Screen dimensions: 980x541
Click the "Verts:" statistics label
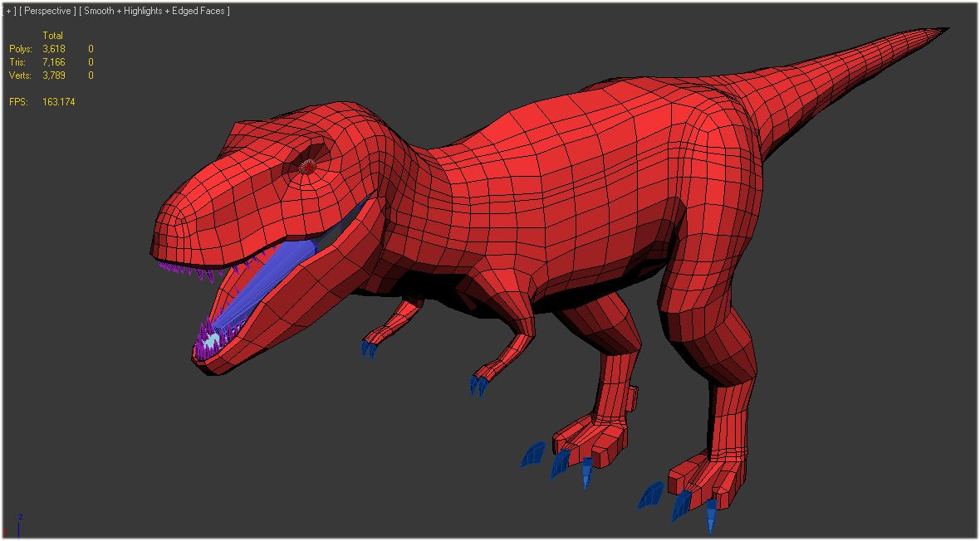[x=19, y=75]
